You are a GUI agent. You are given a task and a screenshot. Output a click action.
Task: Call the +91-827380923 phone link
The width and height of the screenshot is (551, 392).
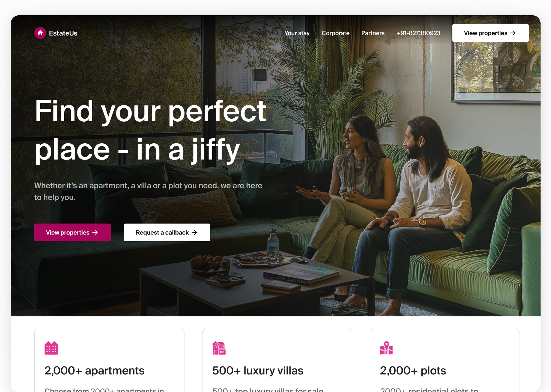418,33
